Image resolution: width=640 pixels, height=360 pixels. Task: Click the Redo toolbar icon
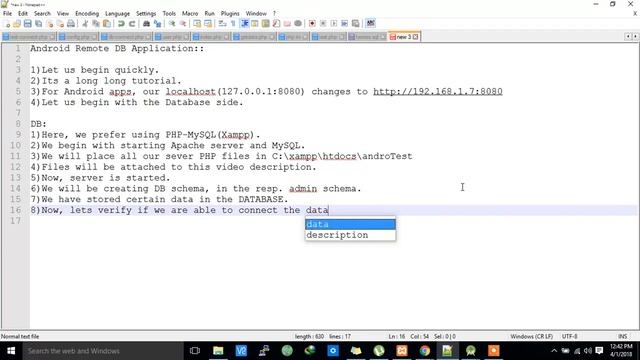click(x=132, y=24)
